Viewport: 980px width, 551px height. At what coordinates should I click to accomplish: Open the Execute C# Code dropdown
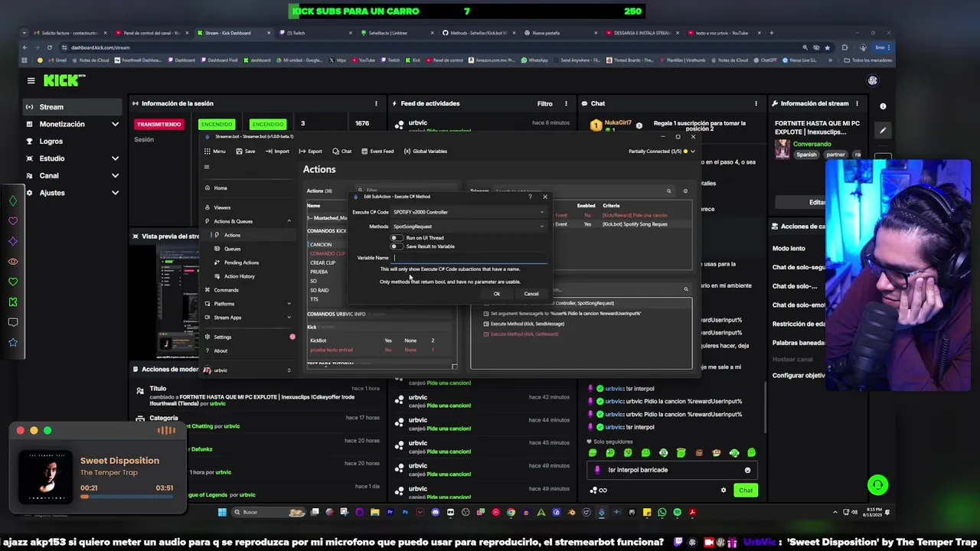click(x=469, y=212)
